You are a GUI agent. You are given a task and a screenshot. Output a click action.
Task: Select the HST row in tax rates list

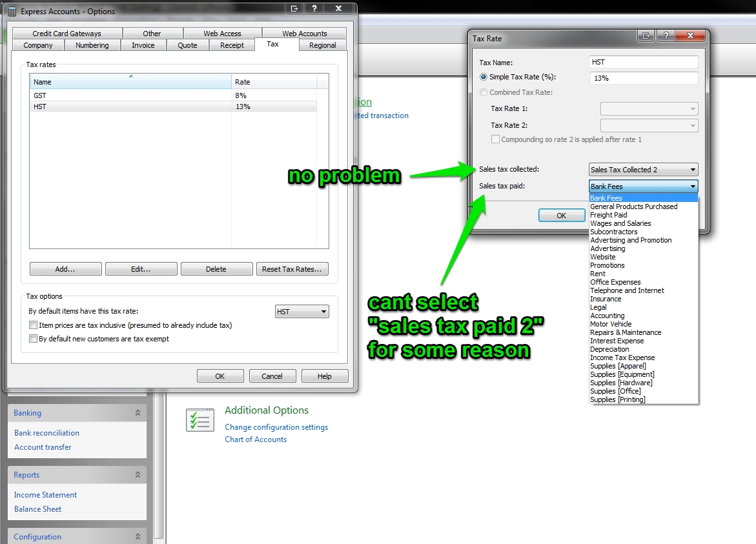[x=174, y=106]
